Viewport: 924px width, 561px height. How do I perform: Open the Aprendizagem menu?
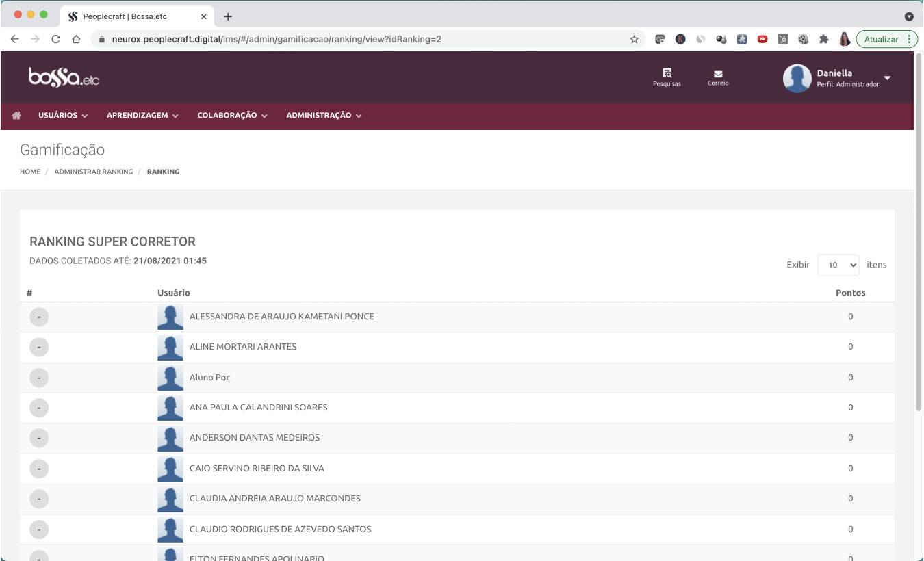click(x=142, y=116)
